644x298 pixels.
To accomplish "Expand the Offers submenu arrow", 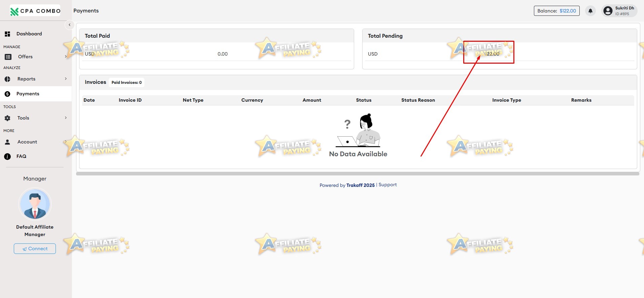I will click(x=66, y=57).
